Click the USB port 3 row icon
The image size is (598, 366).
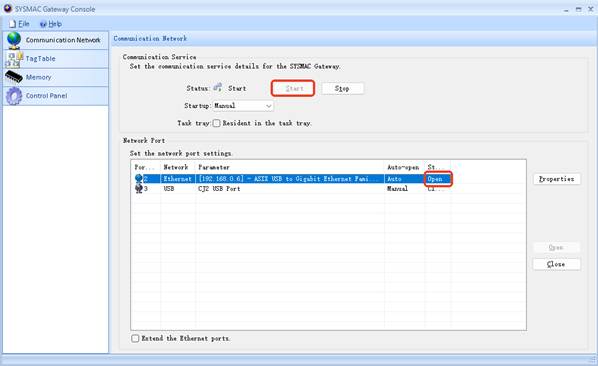pyautogui.click(x=138, y=188)
